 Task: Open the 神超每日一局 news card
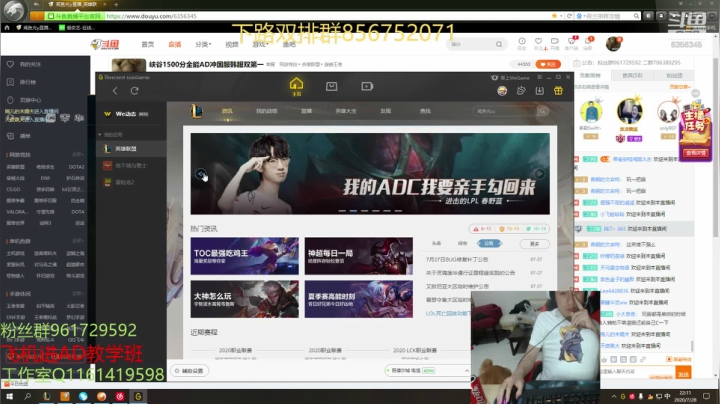click(359, 256)
